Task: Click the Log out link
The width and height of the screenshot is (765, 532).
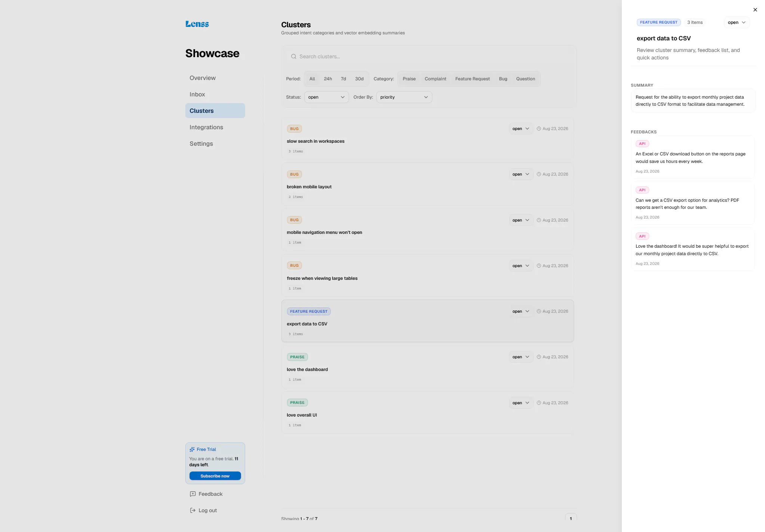Action: tap(207, 510)
